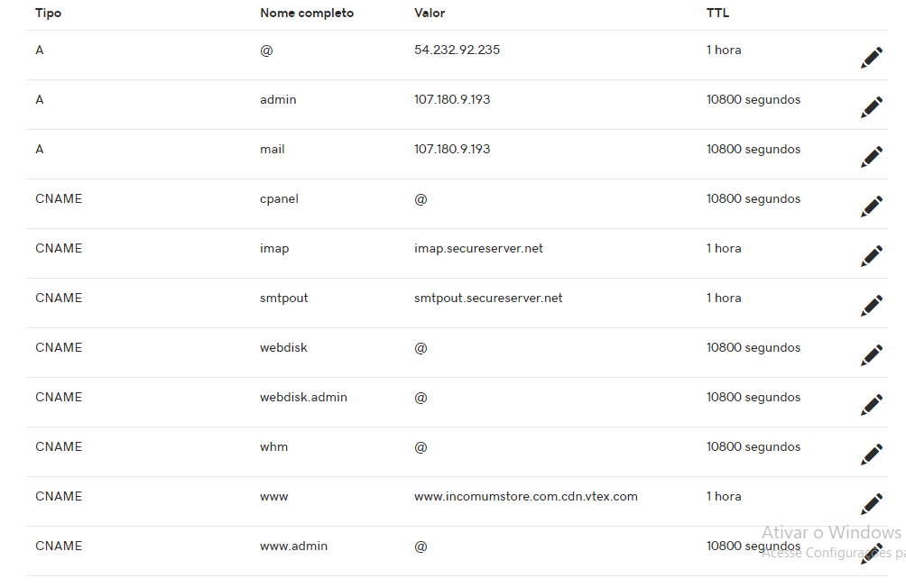
Task: Click the smtpout.secureserver.net value
Action: [488, 299]
